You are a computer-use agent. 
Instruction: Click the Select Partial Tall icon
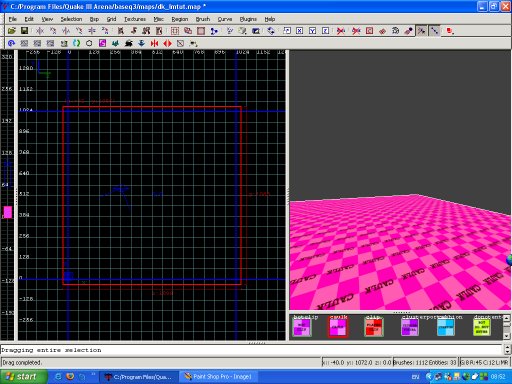(146, 31)
